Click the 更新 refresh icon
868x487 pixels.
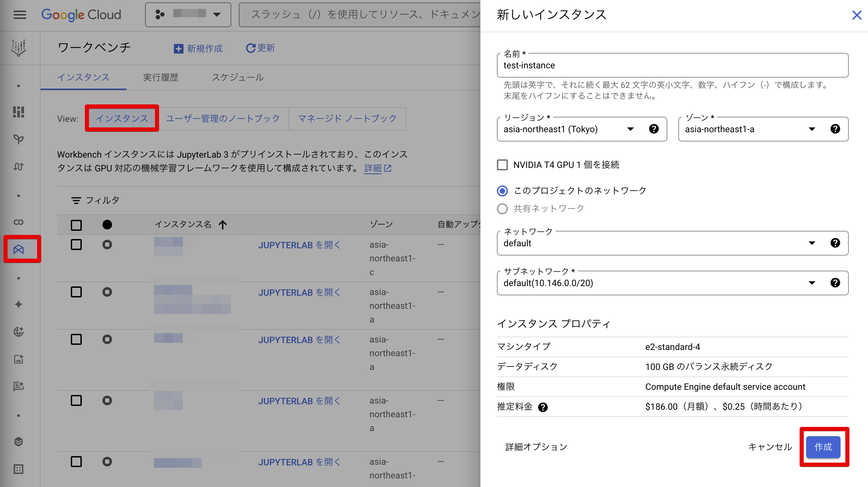pos(251,48)
